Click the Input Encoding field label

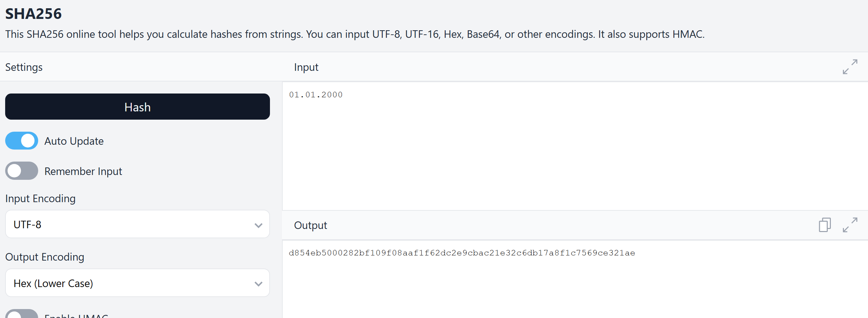pos(40,199)
